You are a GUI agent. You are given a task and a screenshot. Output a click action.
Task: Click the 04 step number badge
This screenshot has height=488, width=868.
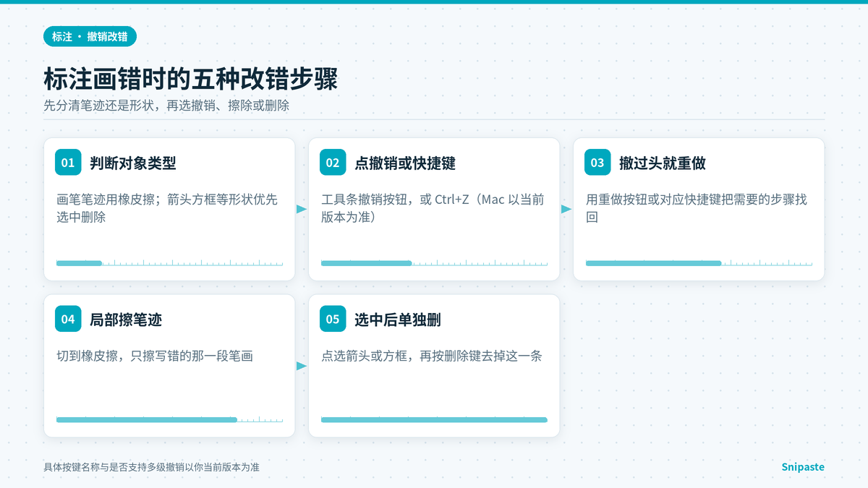point(68,319)
